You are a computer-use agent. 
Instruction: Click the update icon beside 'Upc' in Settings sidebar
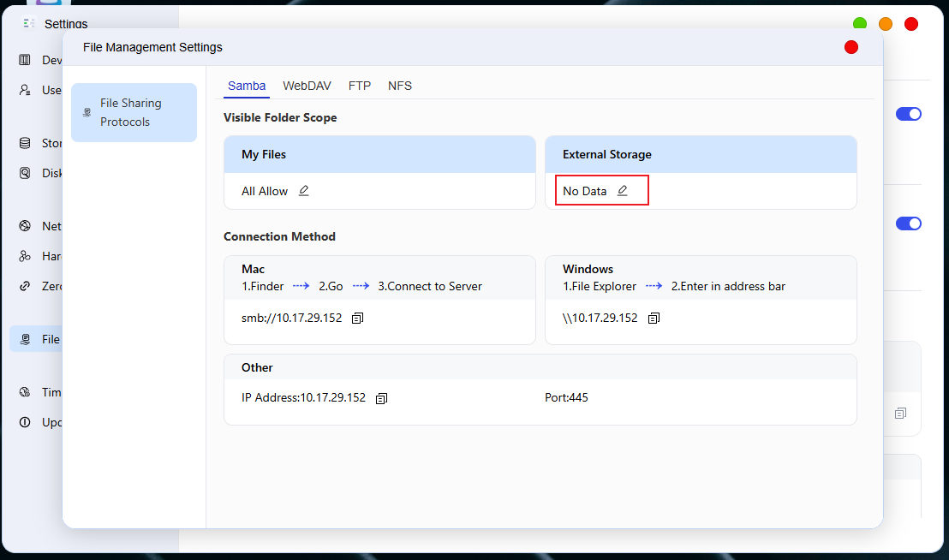click(25, 422)
